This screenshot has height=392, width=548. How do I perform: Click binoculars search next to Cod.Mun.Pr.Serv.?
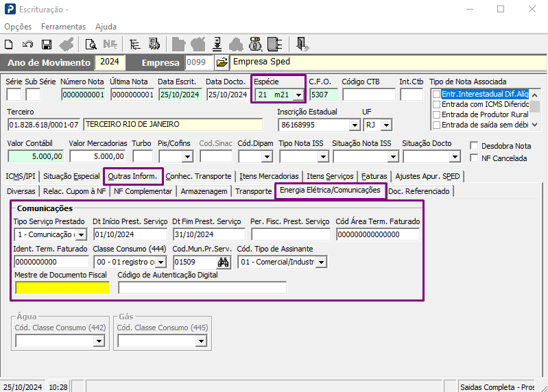pyautogui.click(x=223, y=262)
